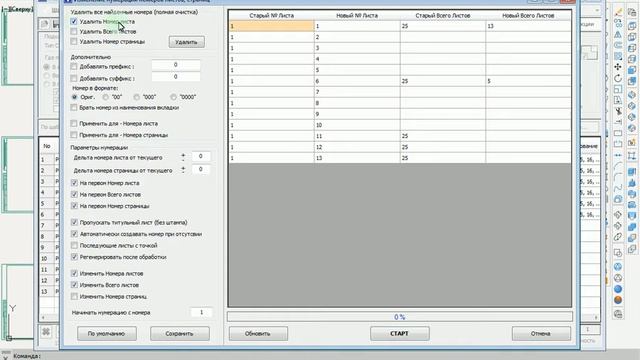Image resolution: width=640 pixels, height=360 pixels.
Task: Uncheck Изменить Всего листов
Action: [x=74, y=285]
